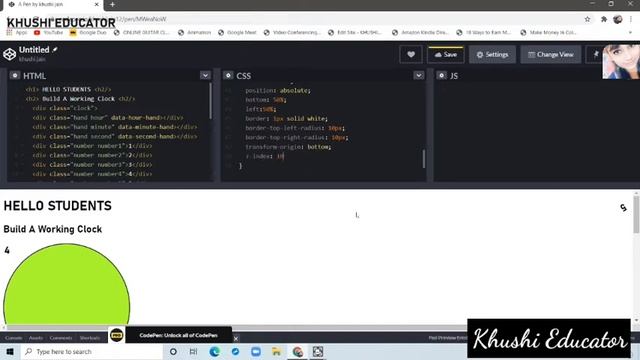
Task: Open Google Duo bookmark
Action: tap(88, 32)
